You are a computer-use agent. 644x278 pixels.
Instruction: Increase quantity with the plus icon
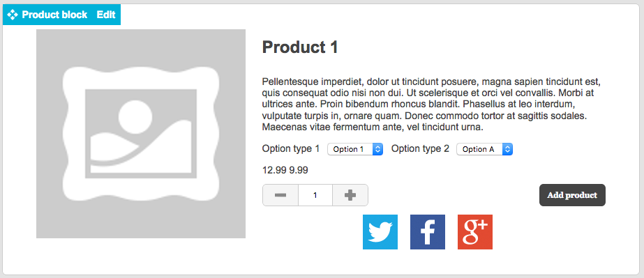click(350, 195)
